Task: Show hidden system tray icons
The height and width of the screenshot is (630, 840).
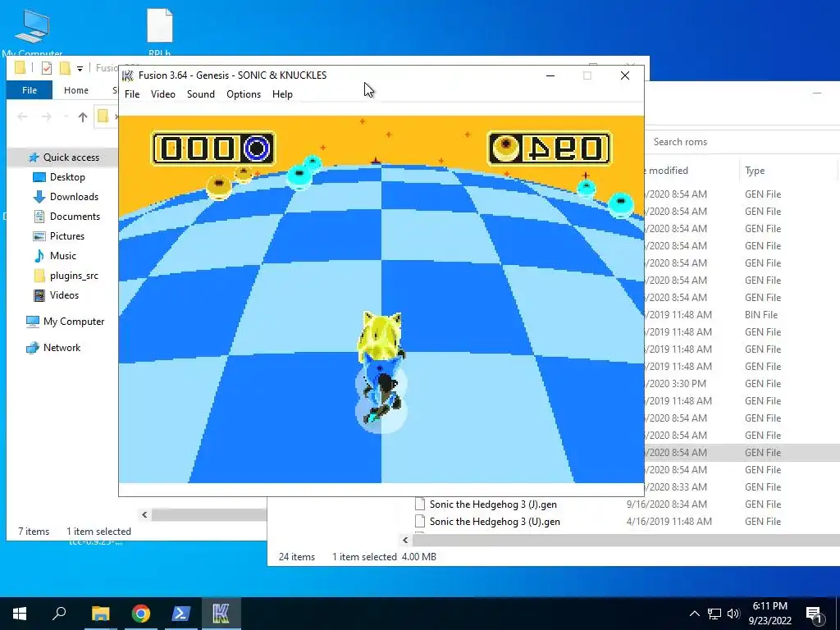Action: tap(694, 614)
